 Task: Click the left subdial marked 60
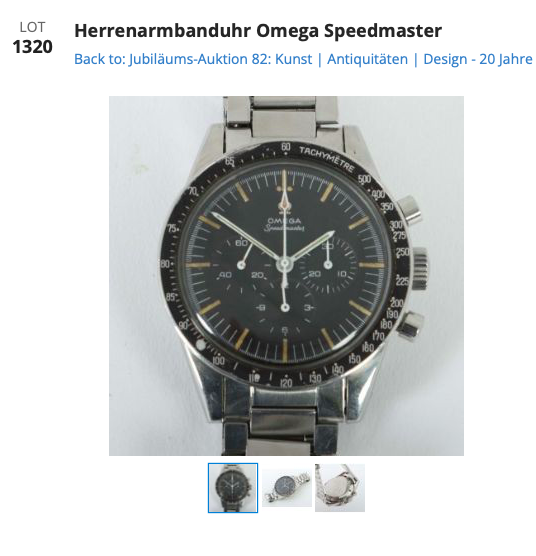[241, 265]
